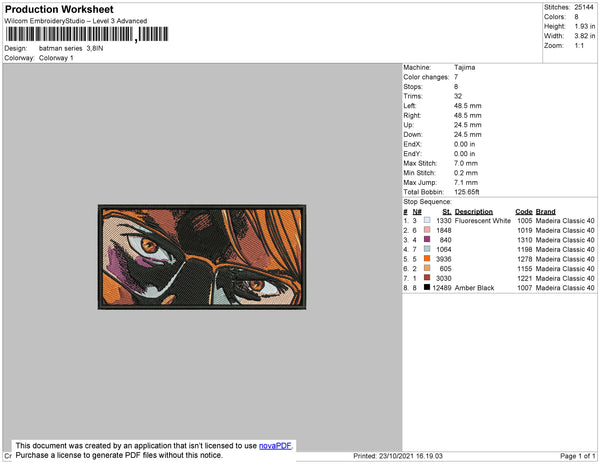Click the Color changes value 7

(456, 77)
